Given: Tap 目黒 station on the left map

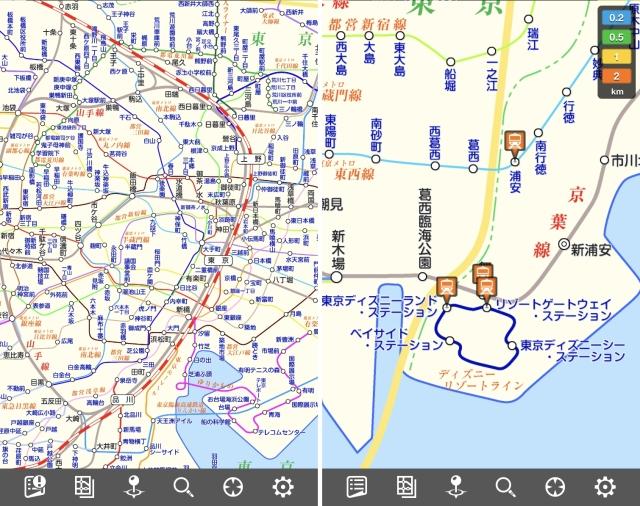Looking at the screenshot, I should (x=38, y=382).
